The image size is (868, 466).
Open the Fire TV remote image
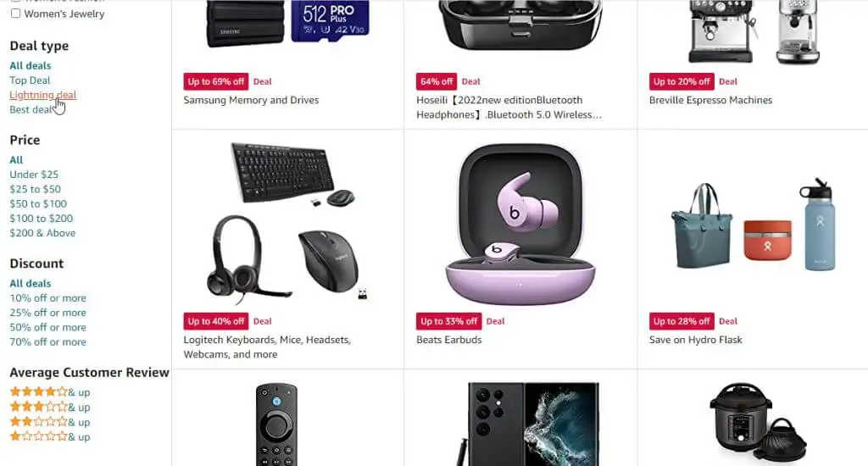pyautogui.click(x=276, y=424)
